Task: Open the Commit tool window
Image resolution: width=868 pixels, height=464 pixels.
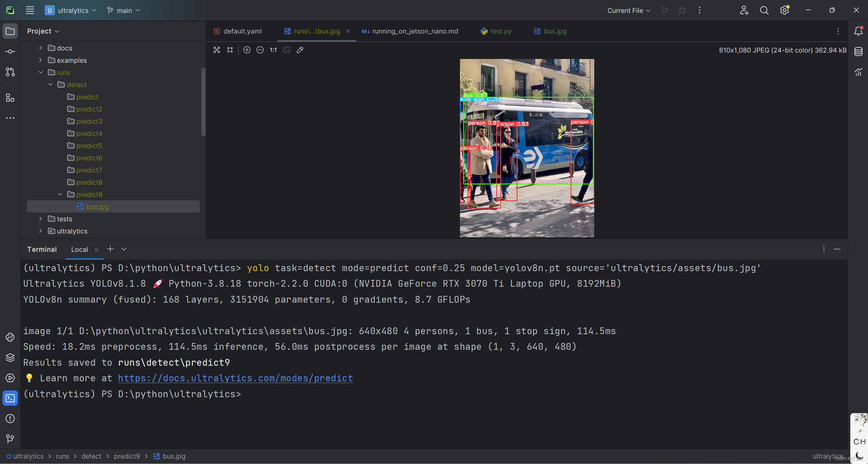Action: point(10,51)
